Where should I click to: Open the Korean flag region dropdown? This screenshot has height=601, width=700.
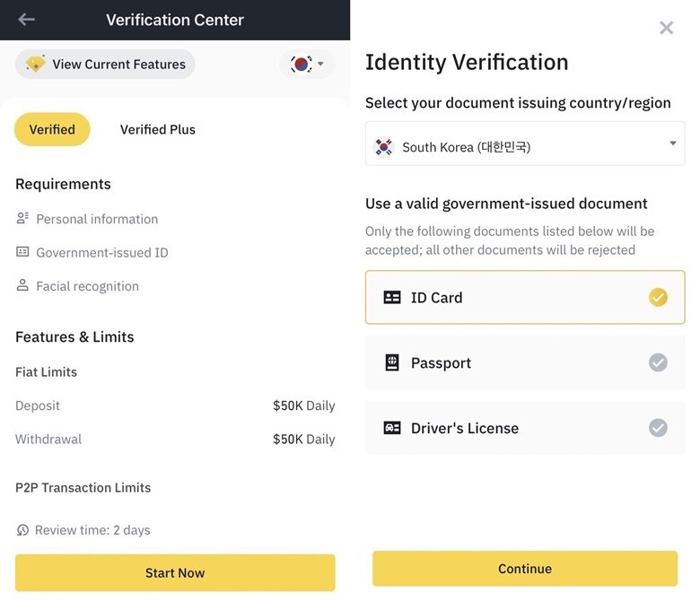coord(307,65)
